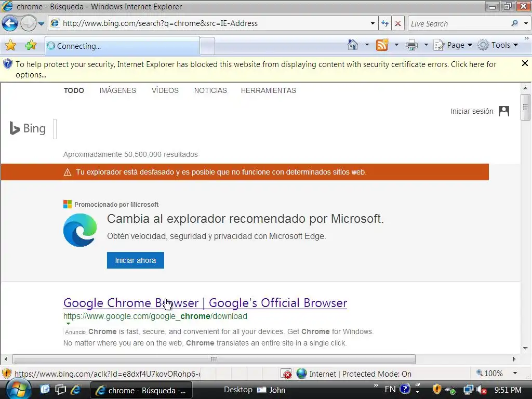The image size is (532, 399).
Task: Click the address bar URL field
Action: click(x=210, y=23)
